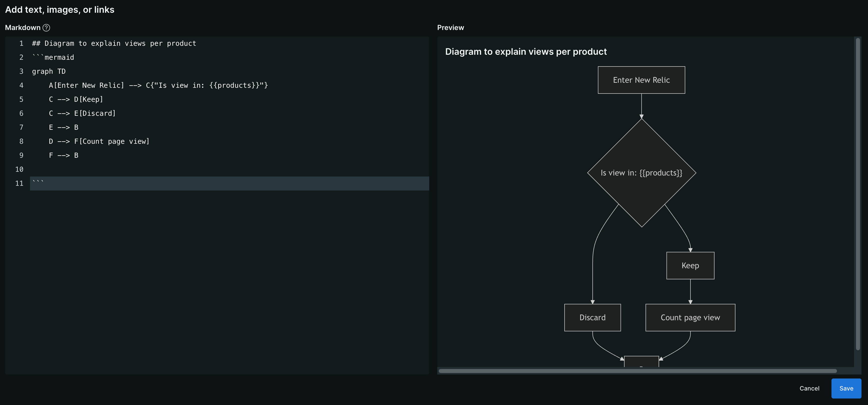Select the D --> F[Count page view] line
Image resolution: width=868 pixels, height=405 pixels.
(x=99, y=141)
